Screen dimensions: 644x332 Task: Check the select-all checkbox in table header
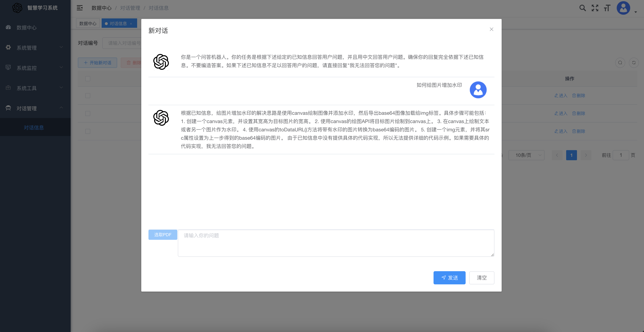point(88,79)
